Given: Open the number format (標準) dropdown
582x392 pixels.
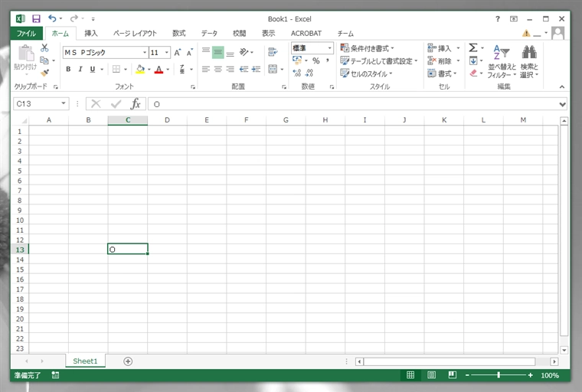Looking at the screenshot, I should pos(329,48).
